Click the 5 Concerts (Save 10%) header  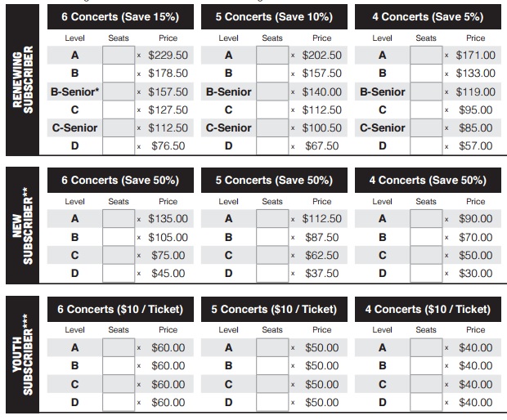[x=274, y=17]
